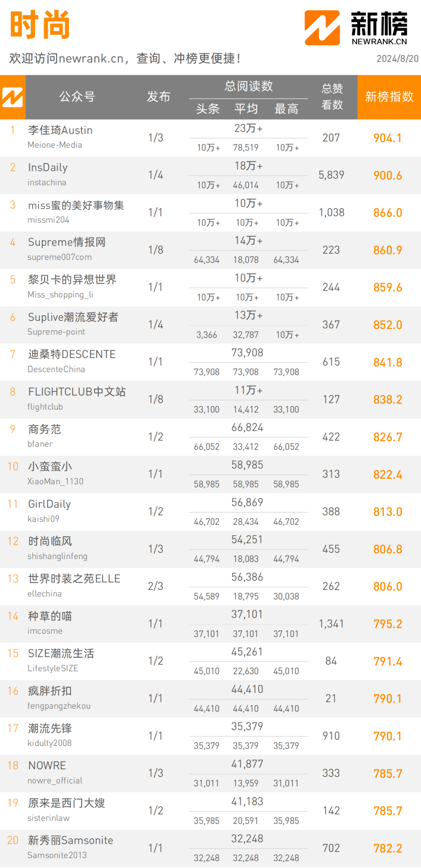421x868 pixels.
Task: Click the 总阅读数 column header
Action: 249,86
